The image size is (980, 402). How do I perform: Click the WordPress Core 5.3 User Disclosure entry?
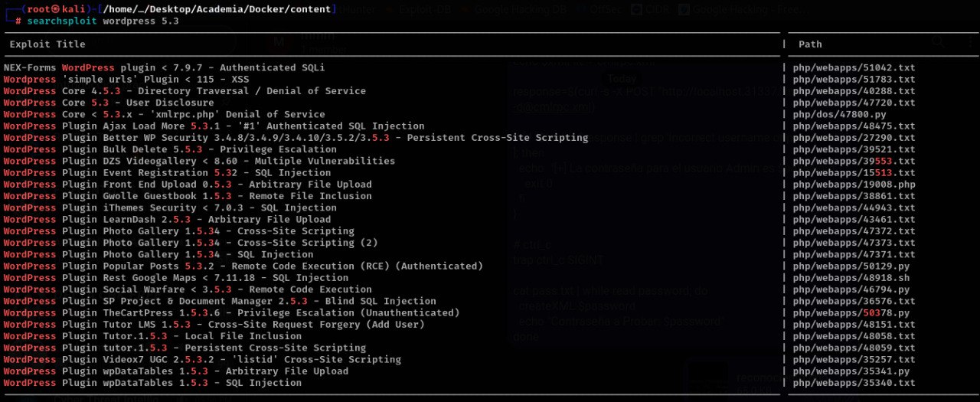109,103
